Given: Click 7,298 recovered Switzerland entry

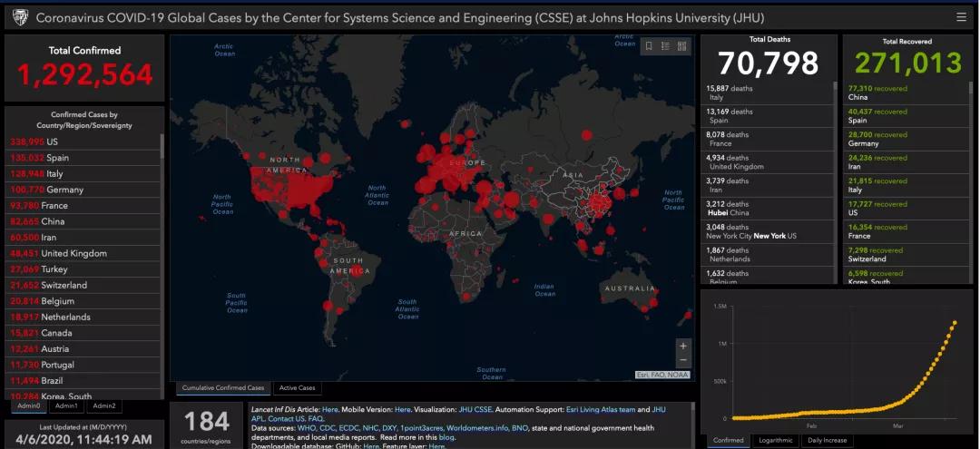Looking at the screenshot, I should (905, 255).
